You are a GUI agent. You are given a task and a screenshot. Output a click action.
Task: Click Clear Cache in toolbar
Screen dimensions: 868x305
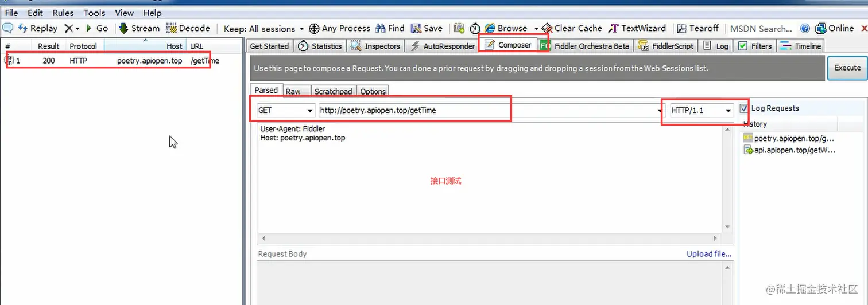(x=572, y=28)
